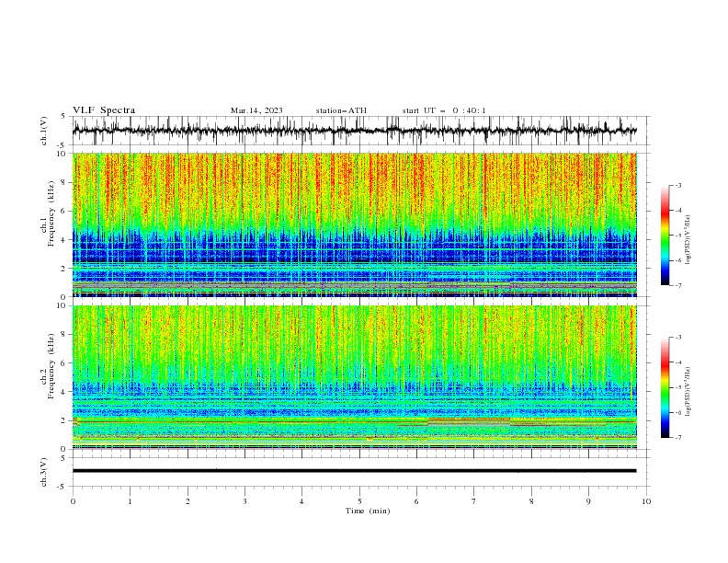Click the log(PSD) label beside ch.2 color bar
Image resolution: width=728 pixels, height=563 pixels.
688,392
